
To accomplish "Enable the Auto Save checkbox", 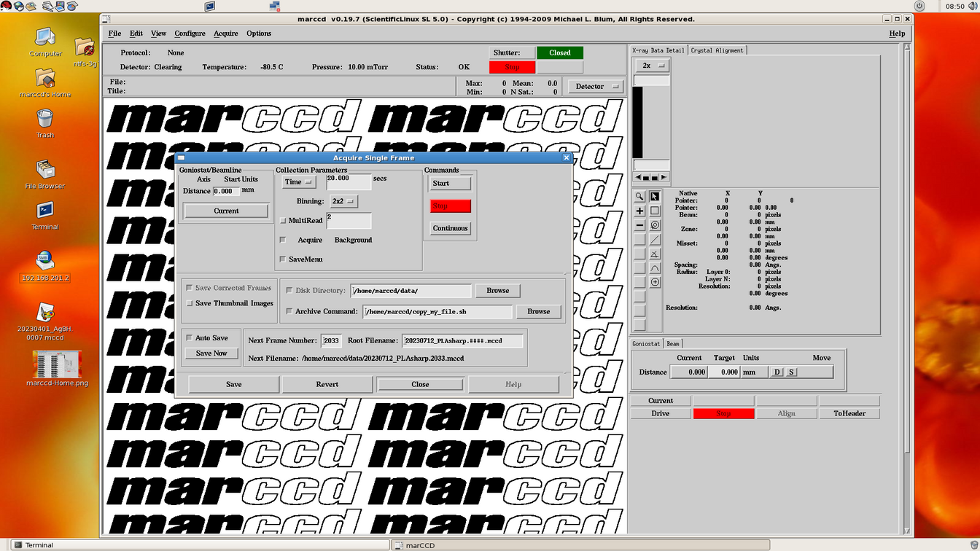I will 190,337.
